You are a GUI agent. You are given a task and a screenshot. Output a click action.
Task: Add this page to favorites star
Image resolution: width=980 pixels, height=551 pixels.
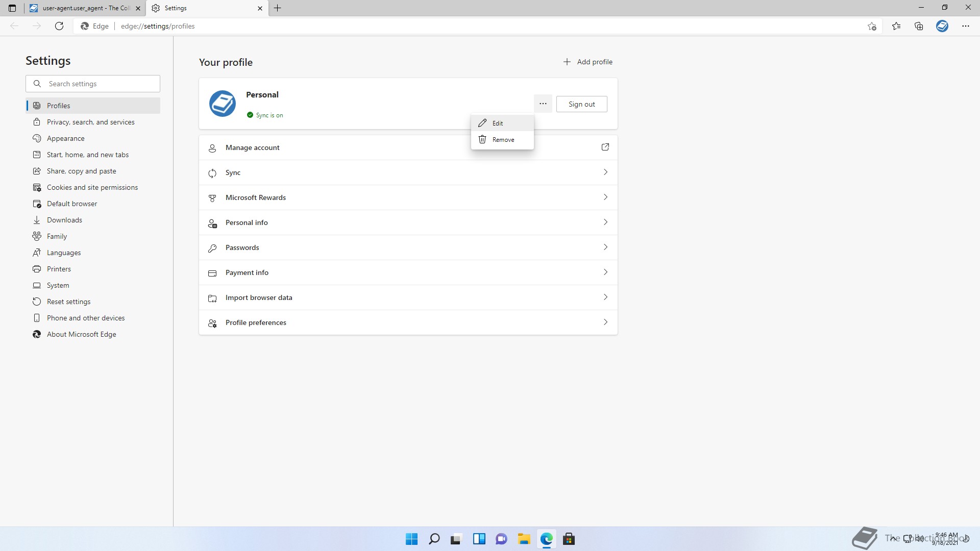(872, 26)
